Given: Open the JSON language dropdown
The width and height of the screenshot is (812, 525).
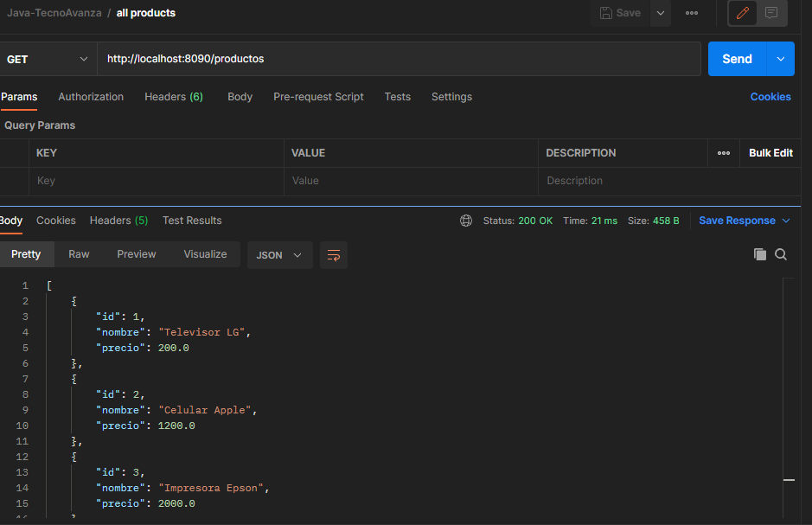Looking at the screenshot, I should click(x=279, y=254).
